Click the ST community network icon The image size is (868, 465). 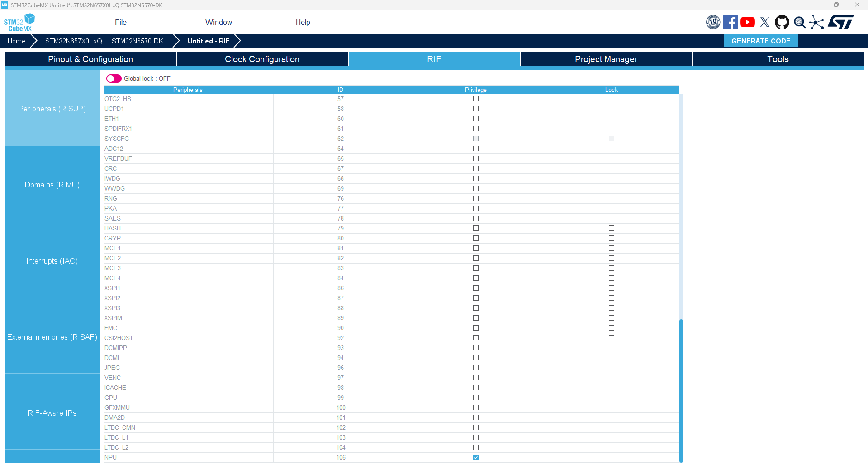coord(816,22)
